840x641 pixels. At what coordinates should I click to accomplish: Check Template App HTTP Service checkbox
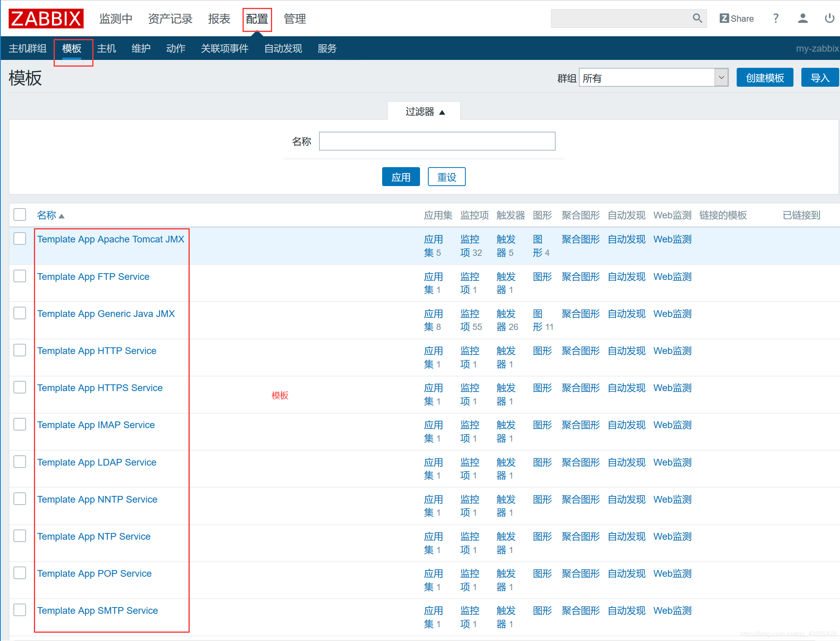[x=20, y=350]
